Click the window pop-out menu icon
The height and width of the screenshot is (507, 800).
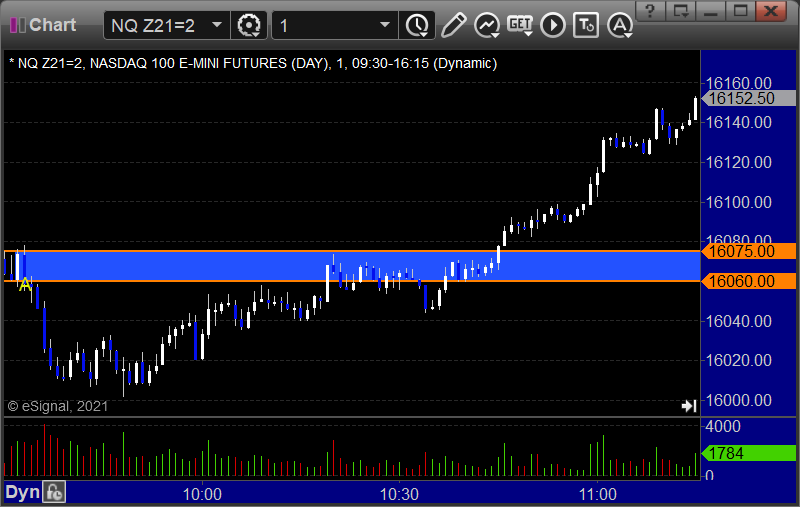pos(681,10)
